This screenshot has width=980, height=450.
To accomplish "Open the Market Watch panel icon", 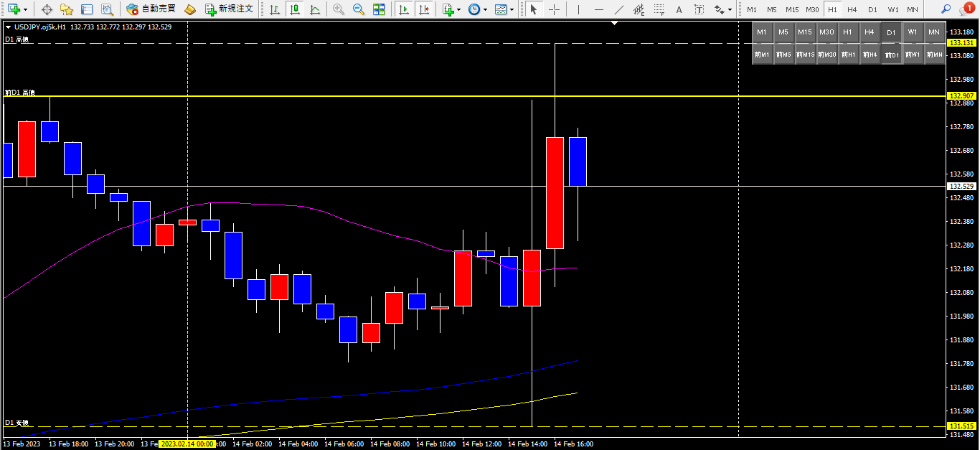I will pos(47,9).
